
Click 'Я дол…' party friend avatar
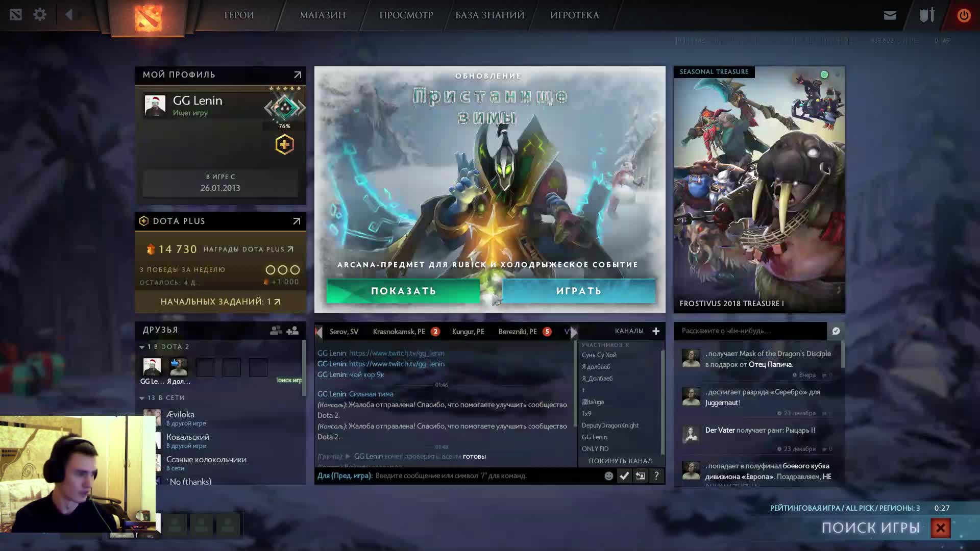click(x=178, y=367)
